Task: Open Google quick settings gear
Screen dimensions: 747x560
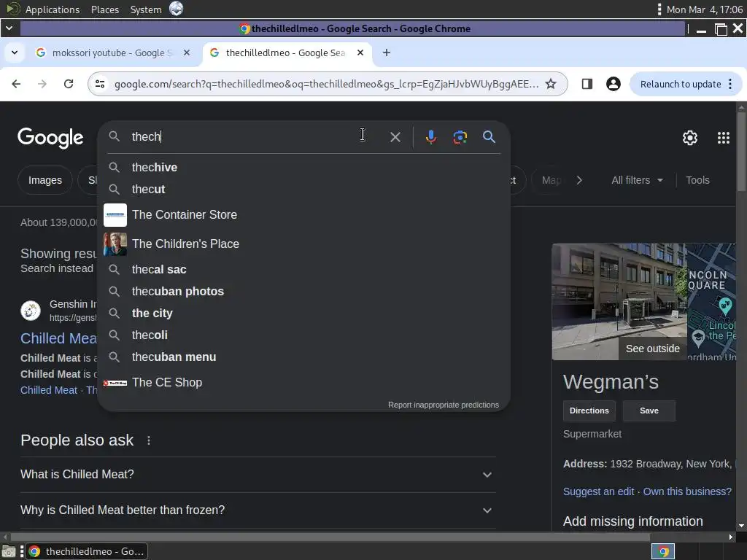Action: [x=690, y=138]
